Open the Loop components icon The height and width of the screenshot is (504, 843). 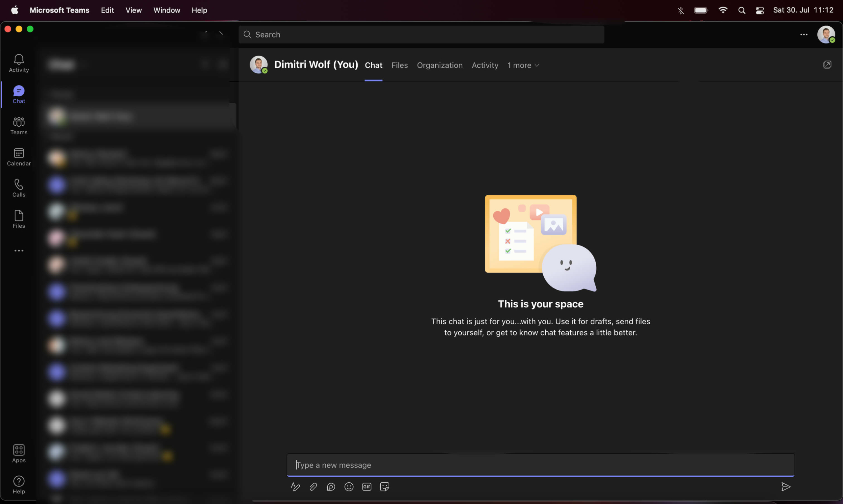pyautogui.click(x=331, y=487)
